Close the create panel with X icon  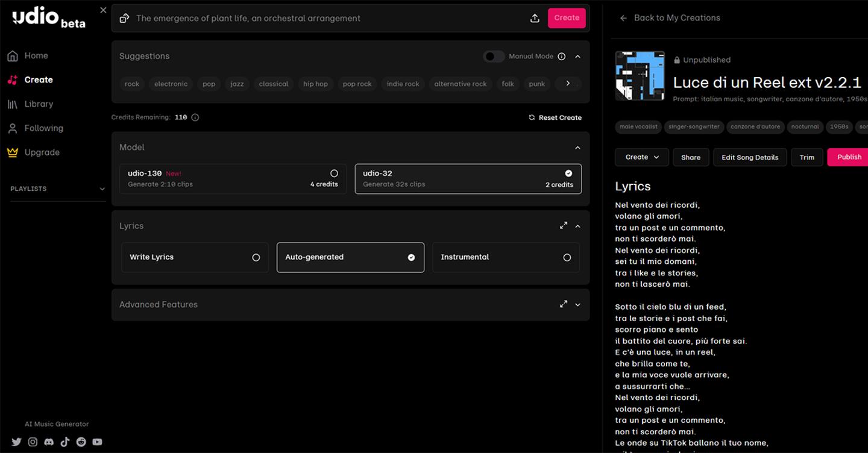(103, 10)
